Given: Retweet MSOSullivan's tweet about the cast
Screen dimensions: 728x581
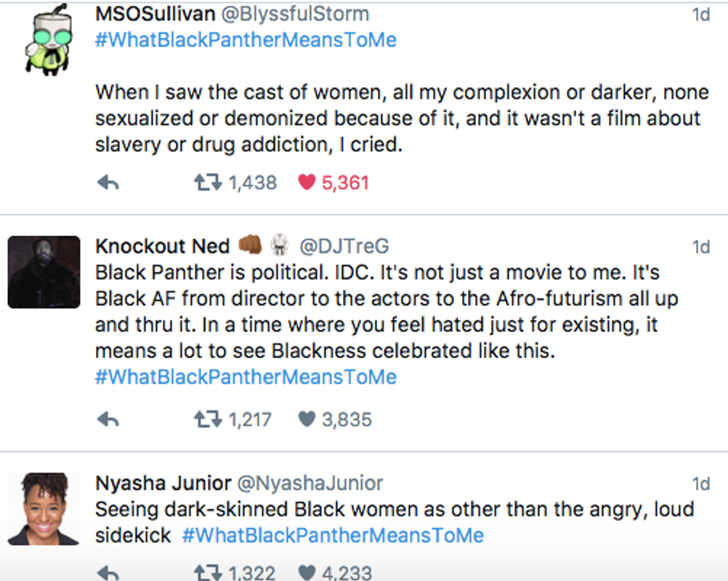Looking at the screenshot, I should (x=207, y=183).
